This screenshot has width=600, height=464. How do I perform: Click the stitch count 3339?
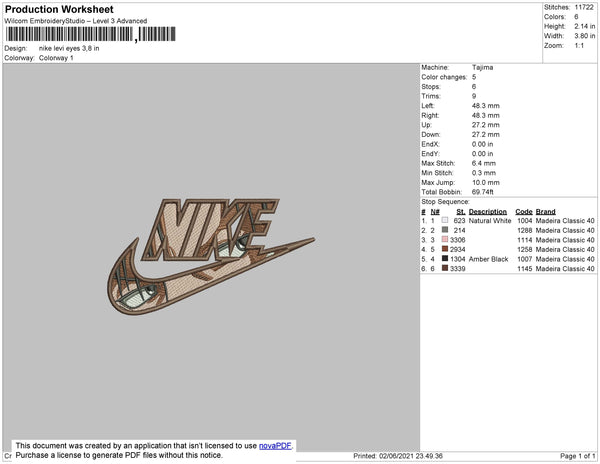click(x=458, y=269)
